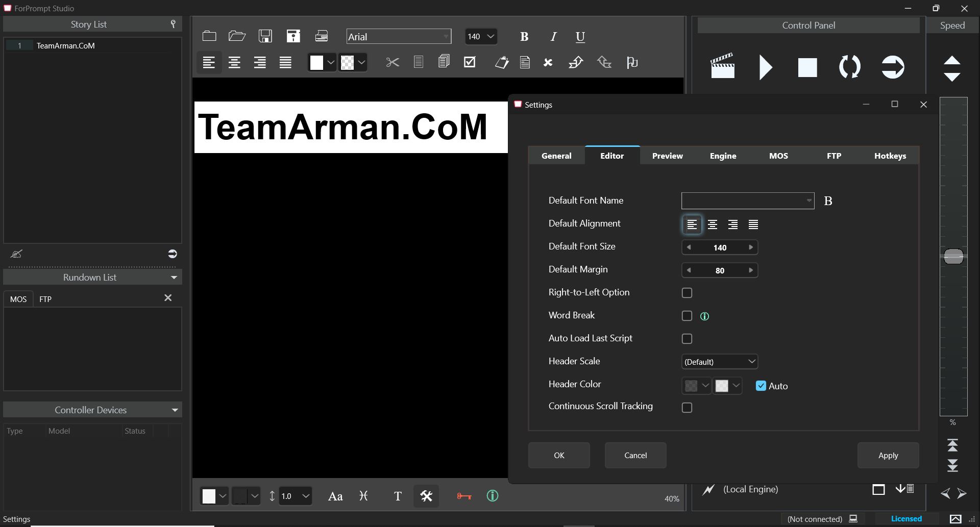The image size is (980, 527).
Task: Open the font size 140 dropdown
Action: click(x=481, y=37)
